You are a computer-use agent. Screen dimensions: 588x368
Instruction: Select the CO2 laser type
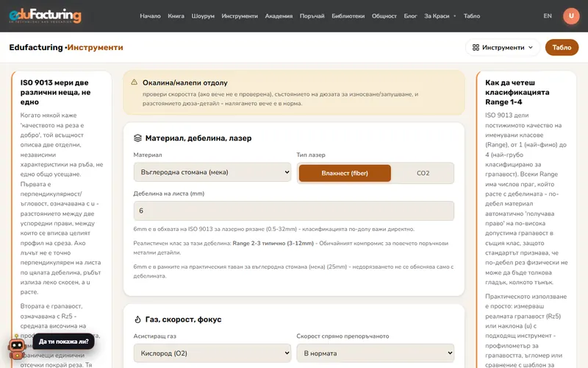click(423, 173)
